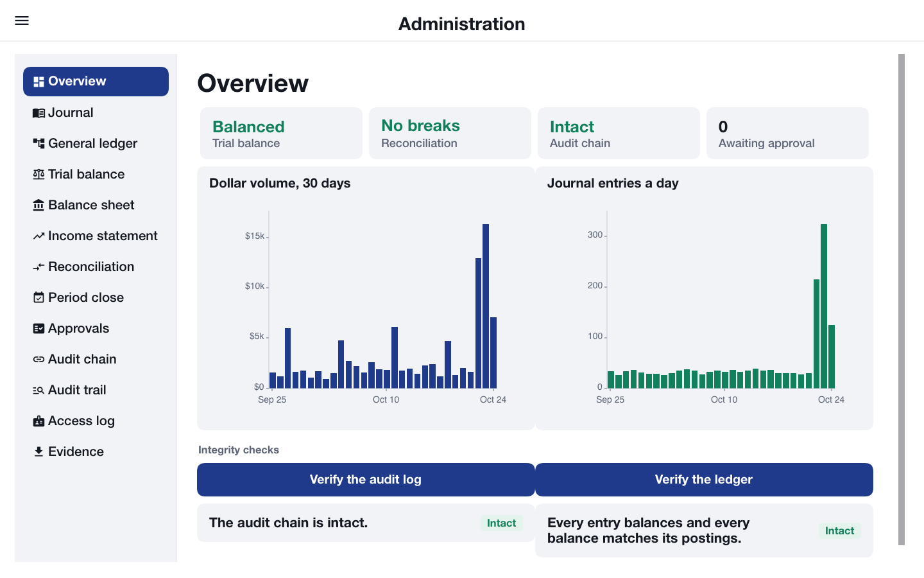Screen dimensions: 924x578
Task: Click the Trial balance scales icon
Action: pos(38,174)
